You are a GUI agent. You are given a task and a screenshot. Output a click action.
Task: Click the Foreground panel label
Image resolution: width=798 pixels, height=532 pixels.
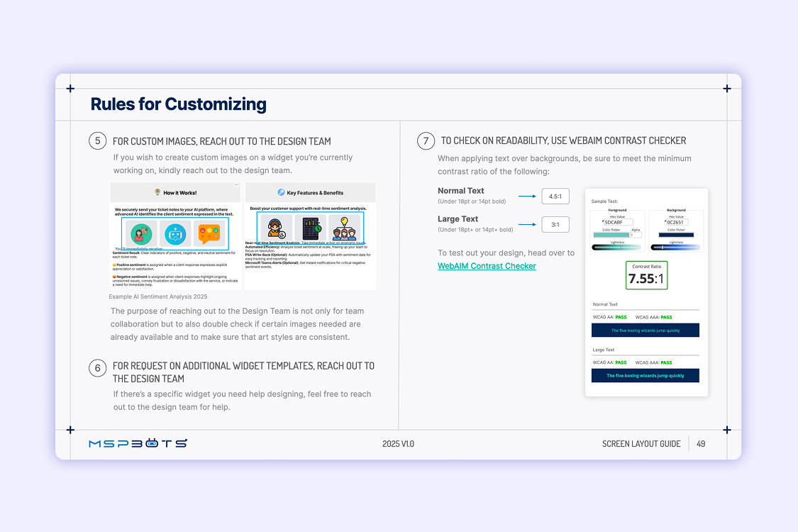tap(617, 210)
